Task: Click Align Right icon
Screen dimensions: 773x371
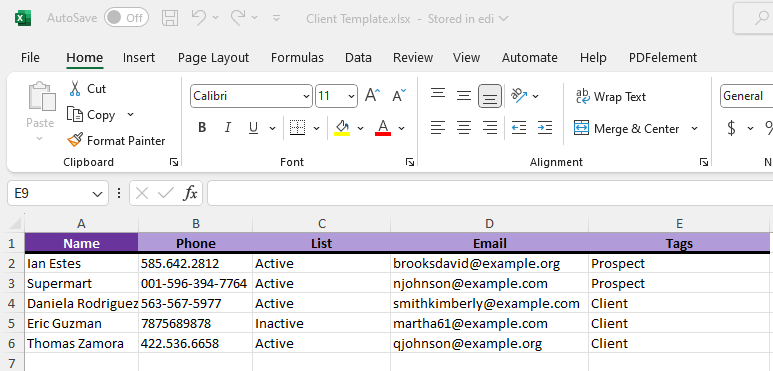Action: pos(490,128)
